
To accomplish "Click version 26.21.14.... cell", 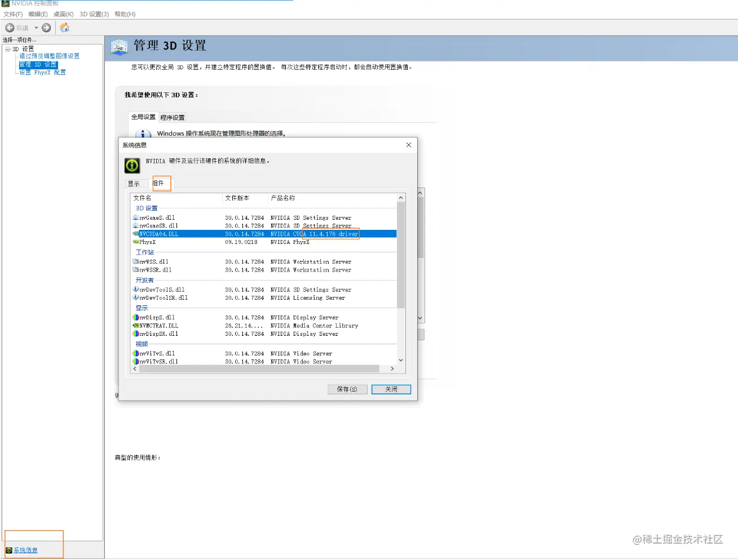I will point(244,326).
